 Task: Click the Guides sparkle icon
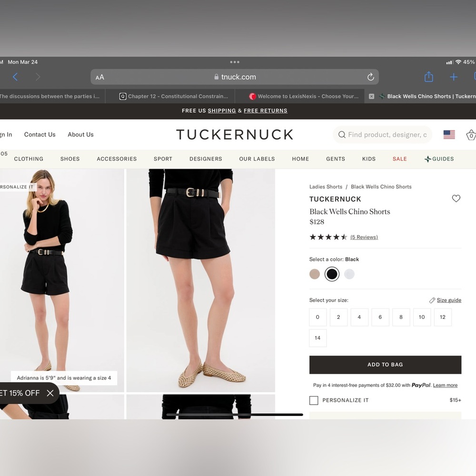tap(428, 159)
